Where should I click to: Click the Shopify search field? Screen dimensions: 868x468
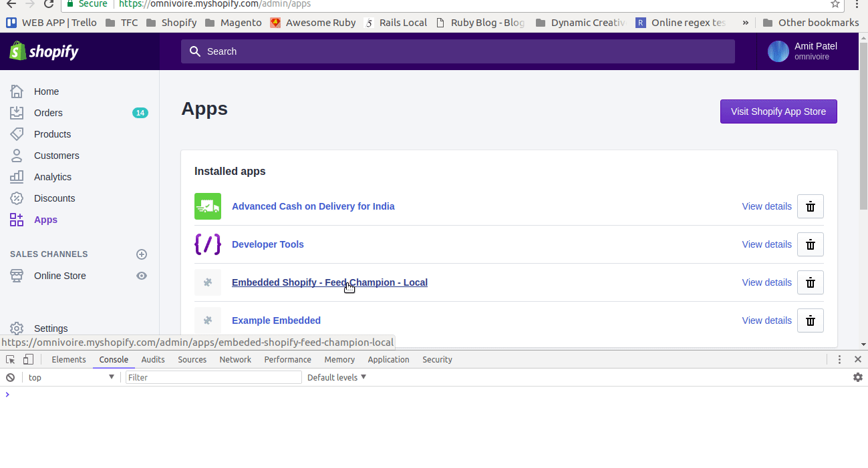458,51
